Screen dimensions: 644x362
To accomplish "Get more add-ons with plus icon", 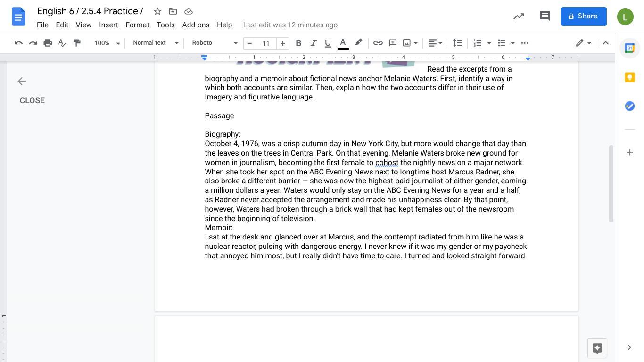I will pos(630,152).
